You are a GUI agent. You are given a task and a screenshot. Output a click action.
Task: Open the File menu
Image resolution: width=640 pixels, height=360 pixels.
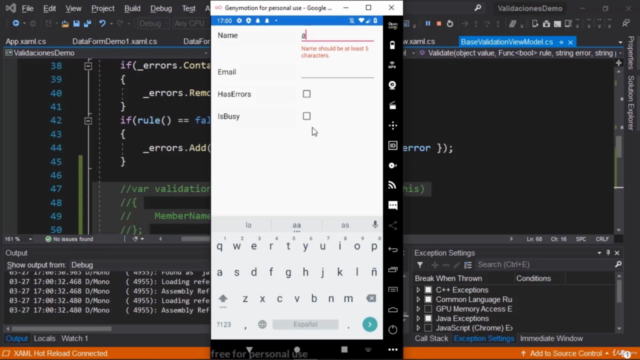pyautogui.click(x=27, y=8)
